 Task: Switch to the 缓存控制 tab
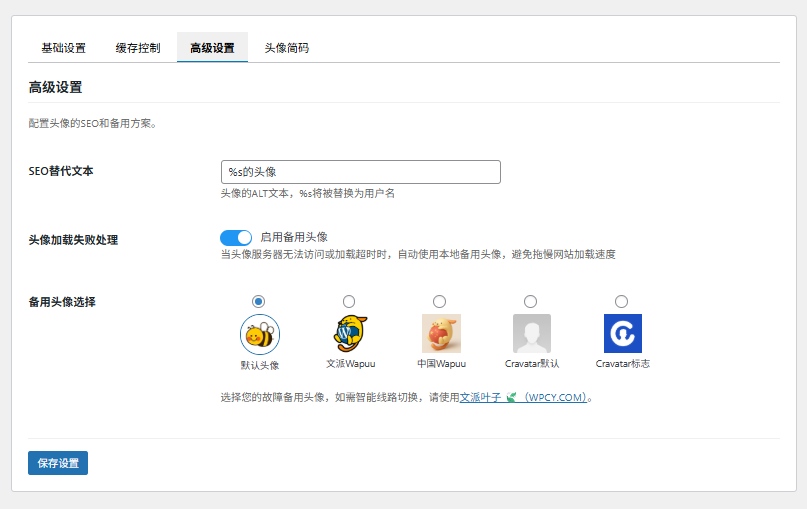[138, 48]
